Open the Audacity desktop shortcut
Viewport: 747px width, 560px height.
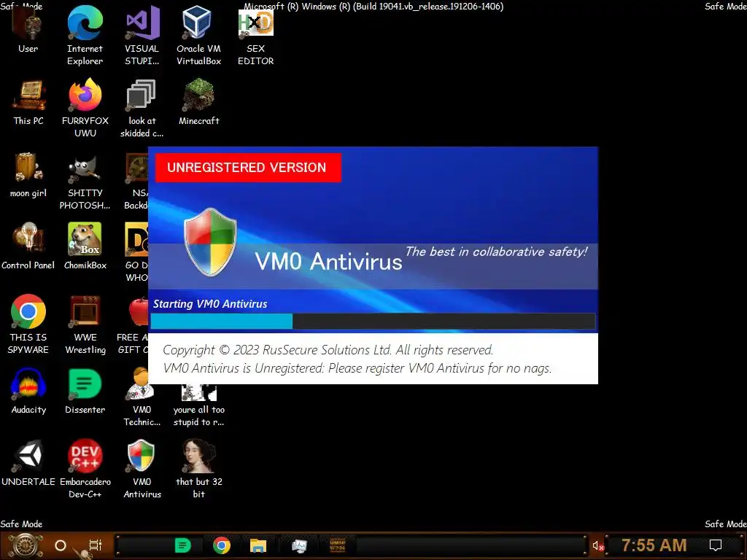click(28, 392)
